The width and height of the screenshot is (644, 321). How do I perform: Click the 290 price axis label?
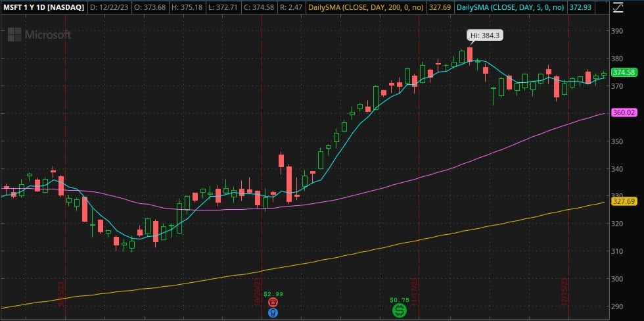618,307
